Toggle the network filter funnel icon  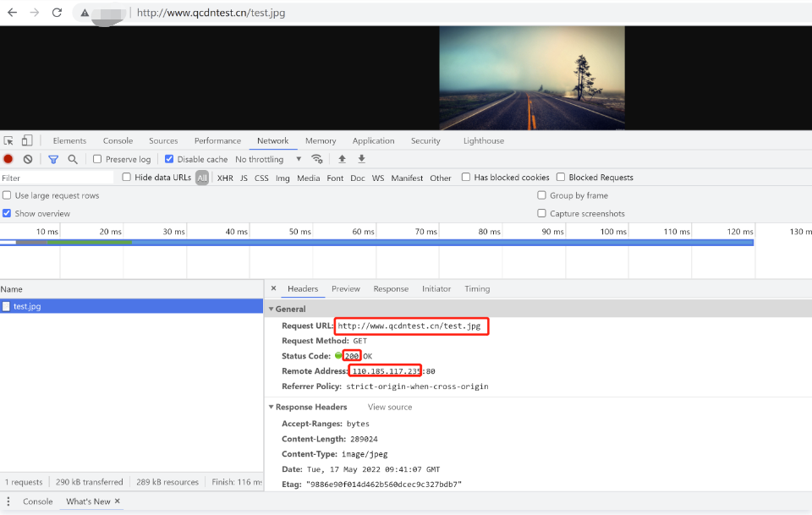[53, 159]
